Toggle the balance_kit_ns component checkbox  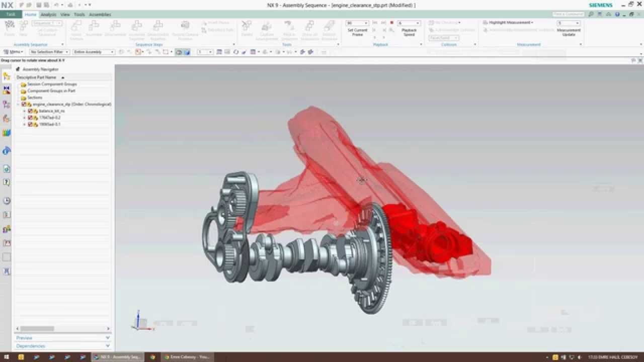[x=30, y=111]
